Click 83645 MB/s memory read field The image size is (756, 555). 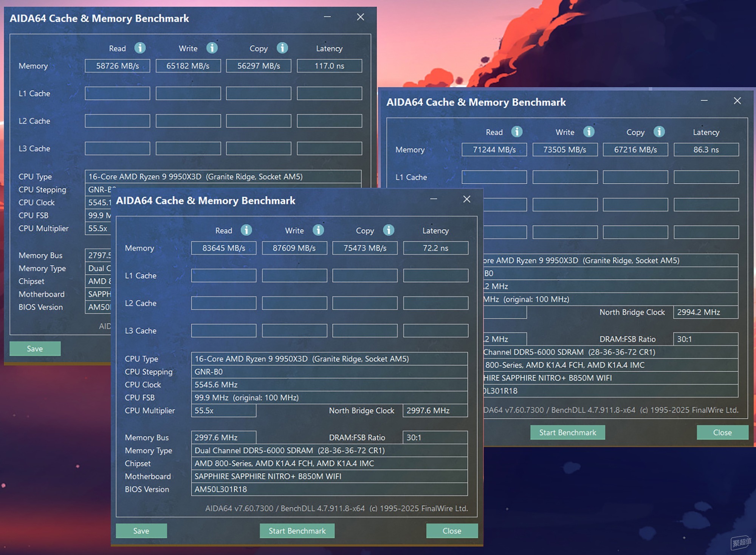223,248
